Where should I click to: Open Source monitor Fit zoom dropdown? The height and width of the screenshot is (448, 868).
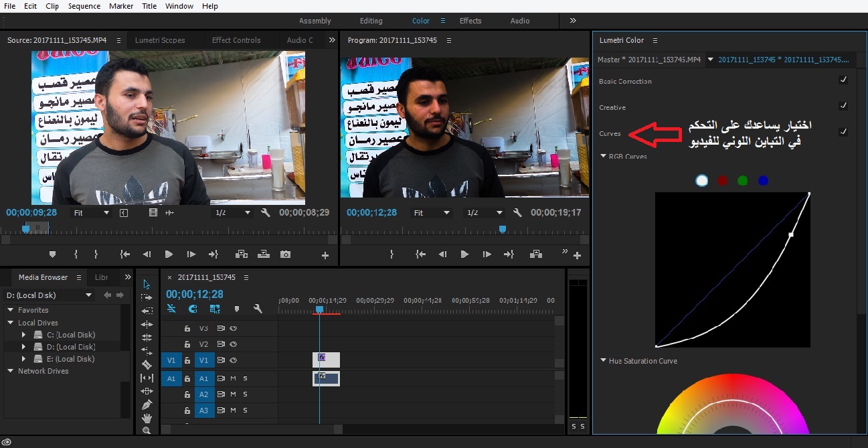click(x=92, y=212)
